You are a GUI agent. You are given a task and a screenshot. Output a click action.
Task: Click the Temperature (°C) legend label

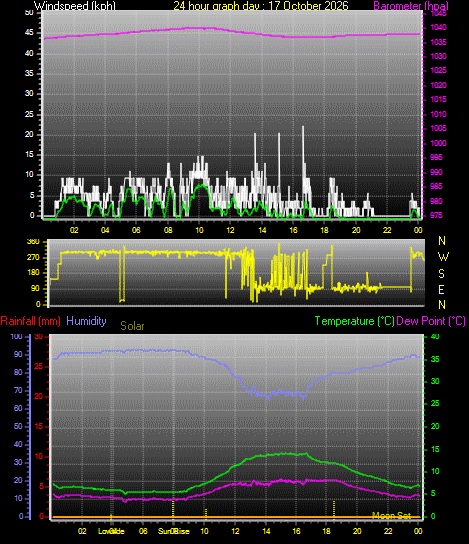(x=355, y=321)
